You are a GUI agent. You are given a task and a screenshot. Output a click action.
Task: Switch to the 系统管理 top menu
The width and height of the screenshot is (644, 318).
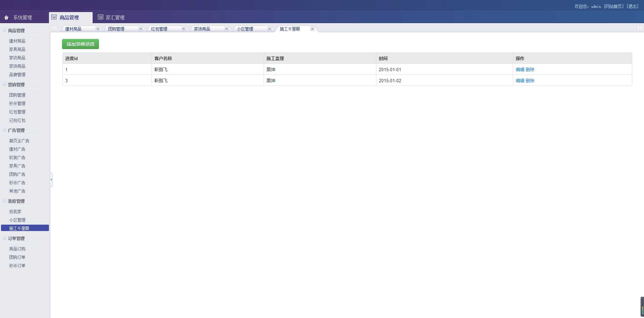[x=22, y=17]
